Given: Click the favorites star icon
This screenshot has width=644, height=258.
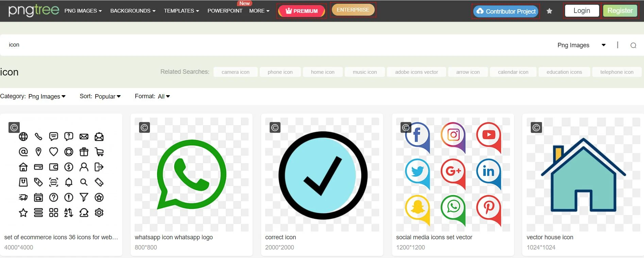Looking at the screenshot, I should point(549,11).
